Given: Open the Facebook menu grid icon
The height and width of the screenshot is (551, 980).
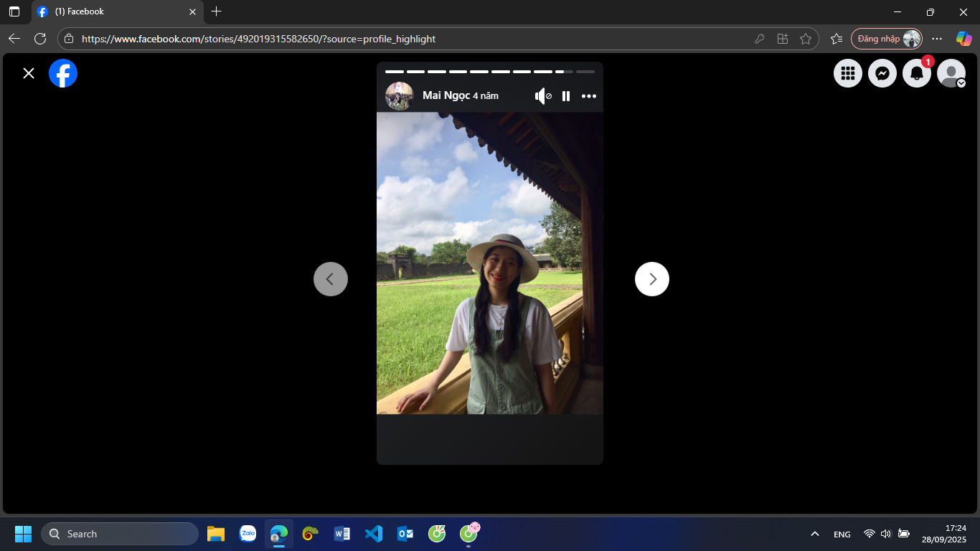Looking at the screenshot, I should (x=848, y=73).
